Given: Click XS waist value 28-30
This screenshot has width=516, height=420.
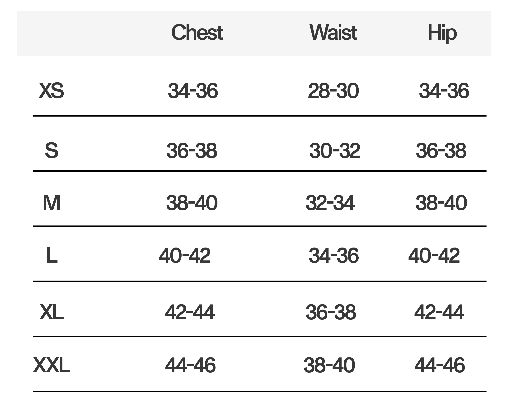Looking at the screenshot, I should click(x=333, y=91).
